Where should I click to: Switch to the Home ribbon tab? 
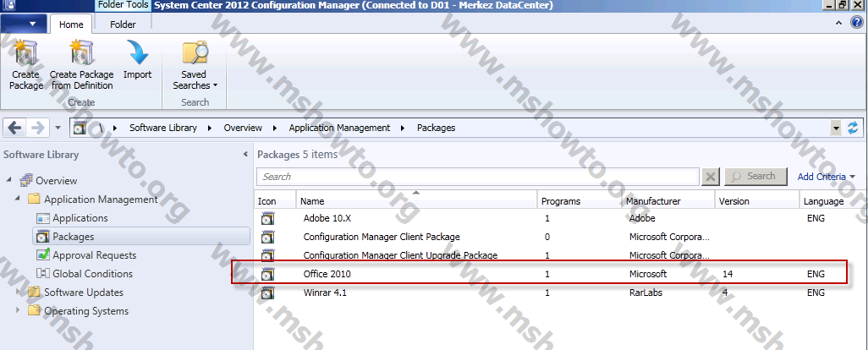(71, 25)
